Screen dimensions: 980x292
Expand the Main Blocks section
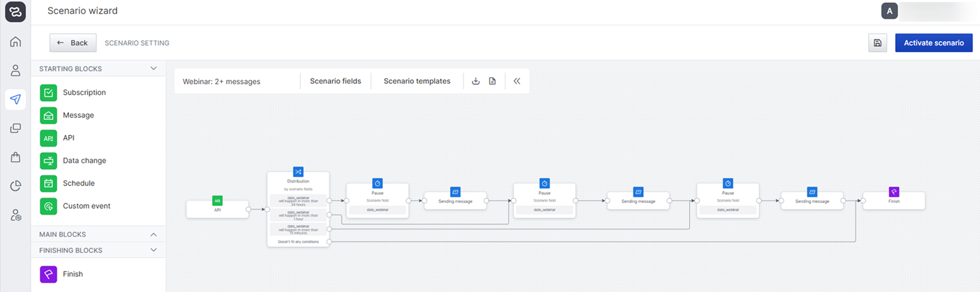[153, 234]
